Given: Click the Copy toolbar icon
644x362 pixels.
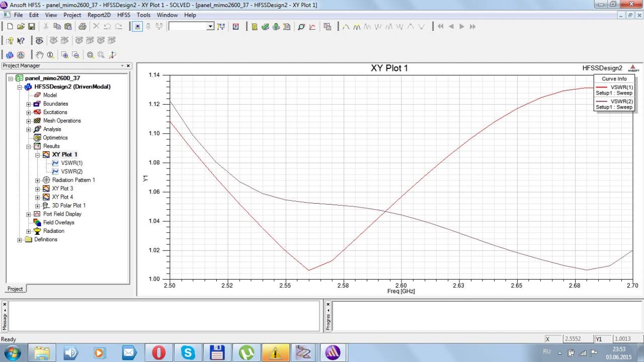Looking at the screenshot, I should (x=57, y=27).
